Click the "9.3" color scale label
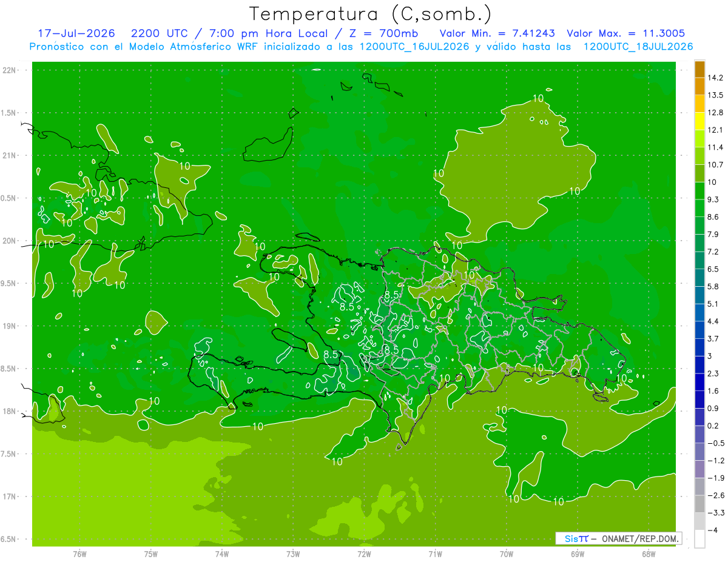 [714, 199]
